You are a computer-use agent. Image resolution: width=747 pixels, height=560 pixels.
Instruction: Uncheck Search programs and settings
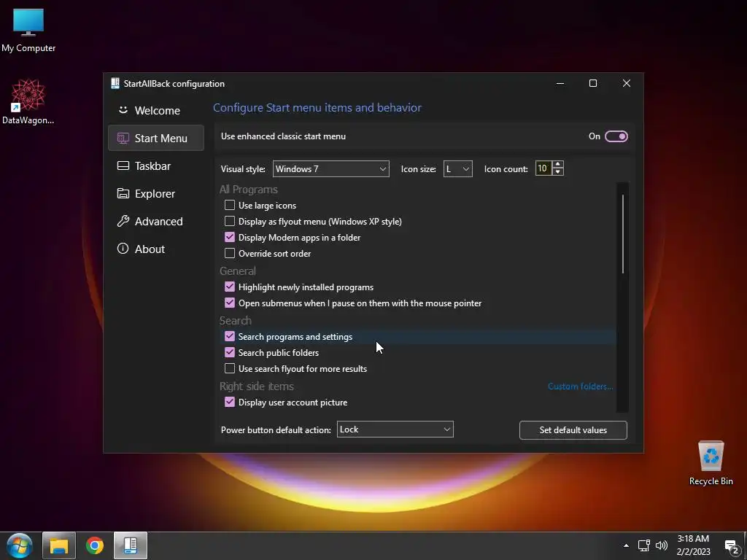[x=230, y=336]
